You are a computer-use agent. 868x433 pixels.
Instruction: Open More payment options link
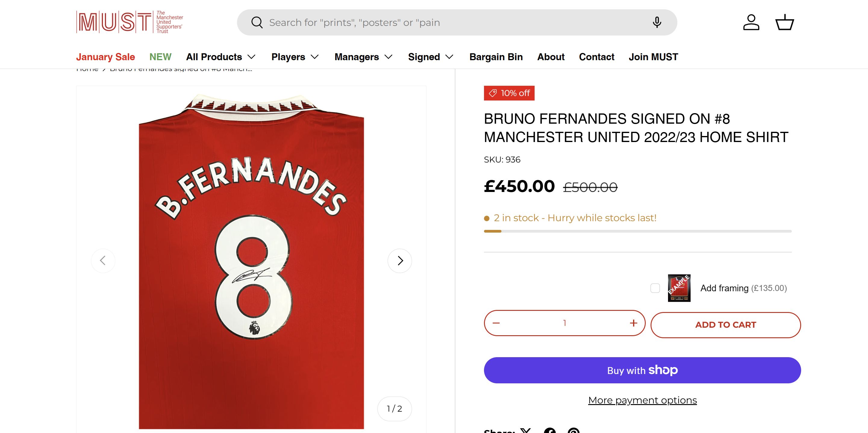pyautogui.click(x=642, y=400)
